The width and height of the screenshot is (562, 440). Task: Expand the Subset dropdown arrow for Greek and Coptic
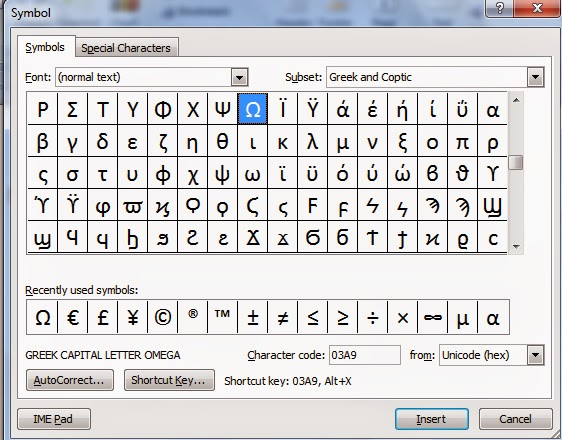pos(535,77)
